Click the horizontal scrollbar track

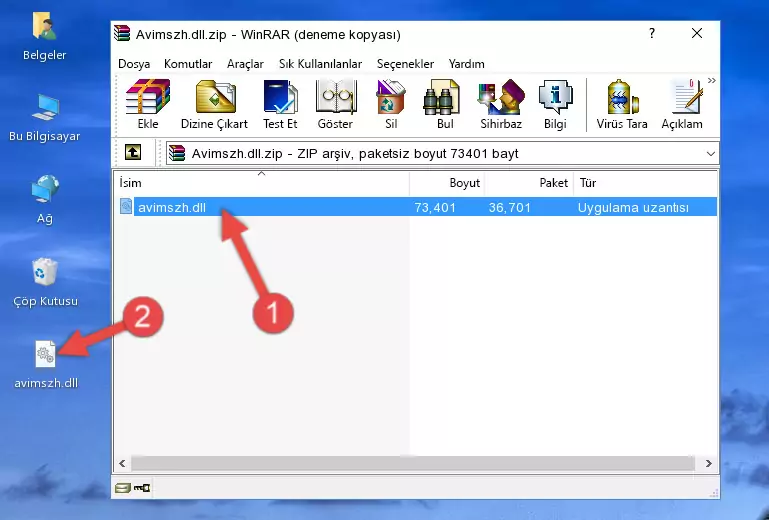click(x=413, y=463)
